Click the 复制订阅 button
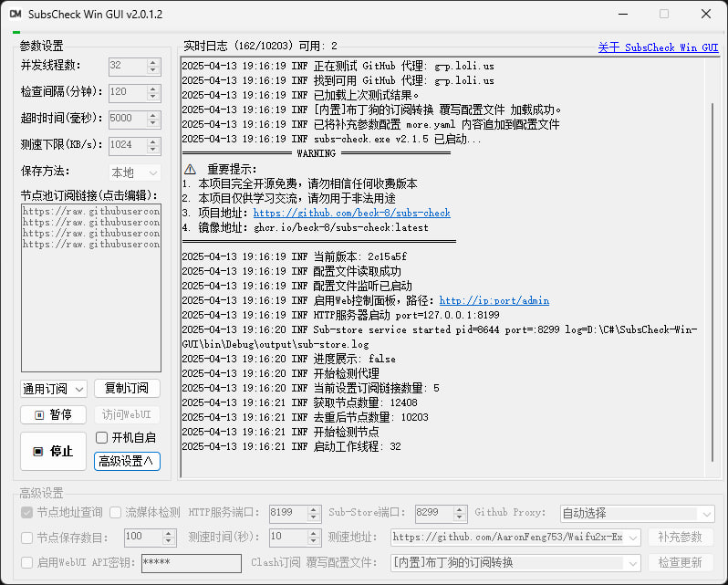Screen dimensions: 728x585 (x=127, y=388)
